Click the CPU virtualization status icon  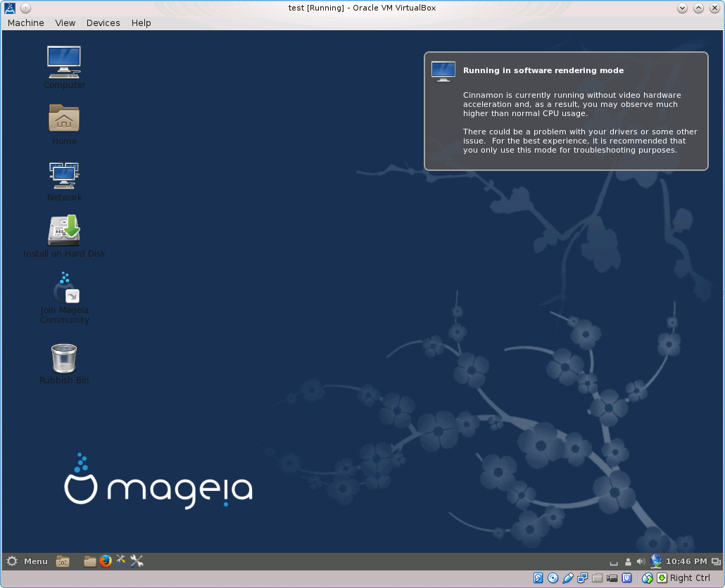627,578
